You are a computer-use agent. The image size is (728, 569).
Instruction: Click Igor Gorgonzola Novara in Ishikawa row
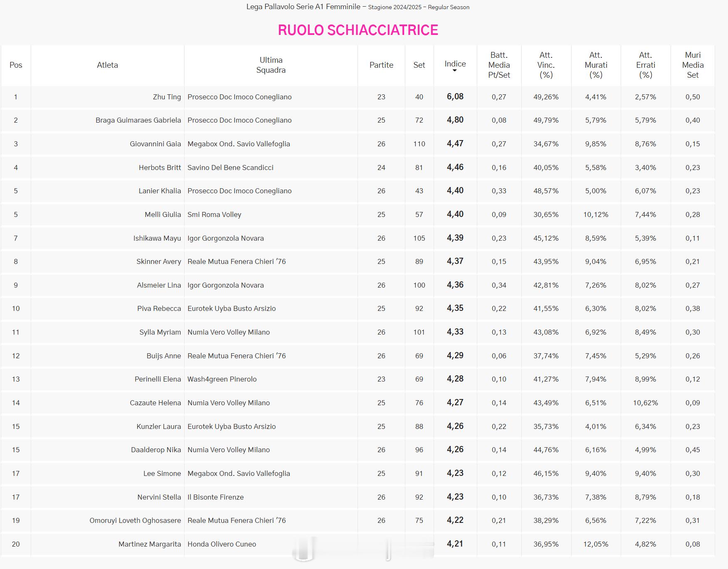coord(225,238)
